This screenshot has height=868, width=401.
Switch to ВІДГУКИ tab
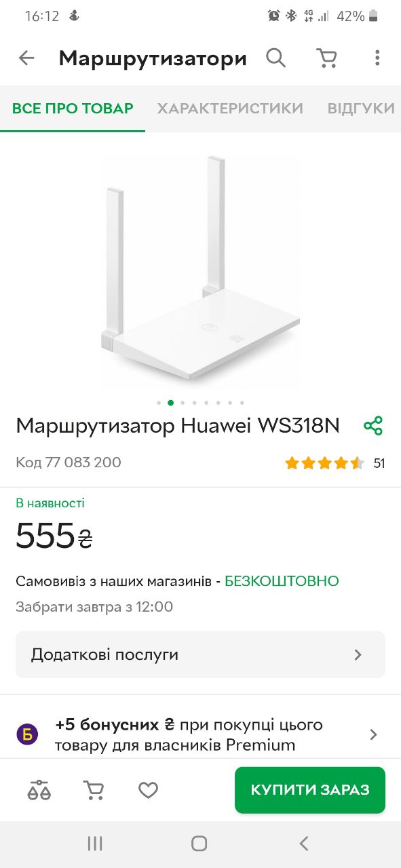coord(361,108)
